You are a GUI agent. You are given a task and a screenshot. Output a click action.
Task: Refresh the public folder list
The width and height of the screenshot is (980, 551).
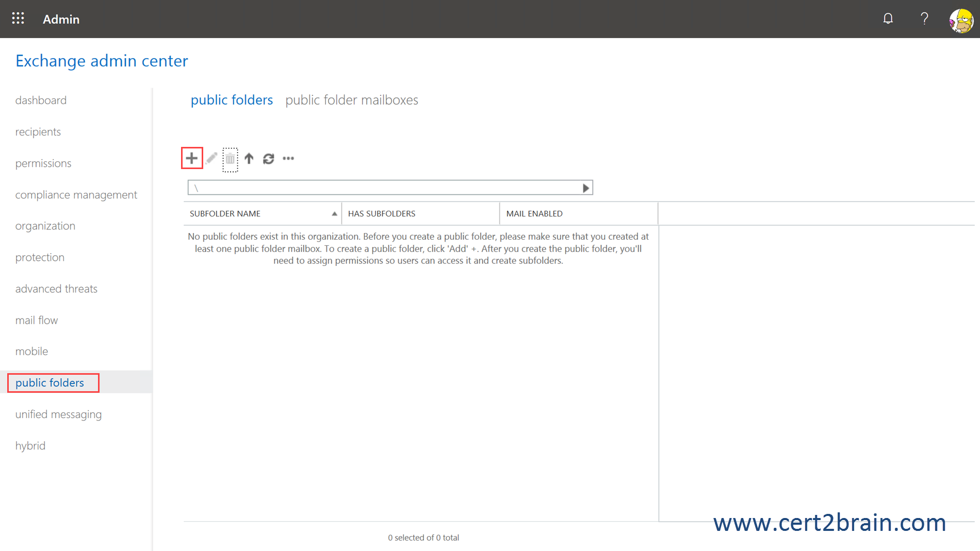(x=269, y=159)
